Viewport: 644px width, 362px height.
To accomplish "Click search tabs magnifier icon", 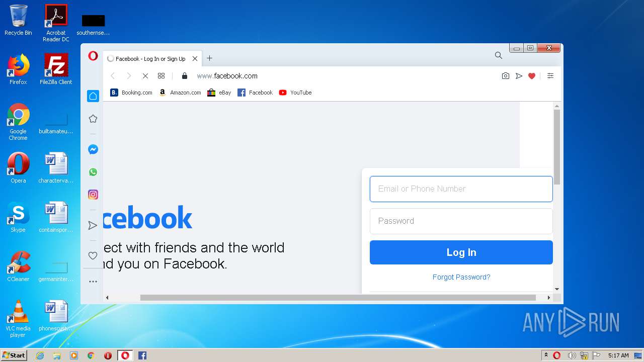I will [498, 55].
